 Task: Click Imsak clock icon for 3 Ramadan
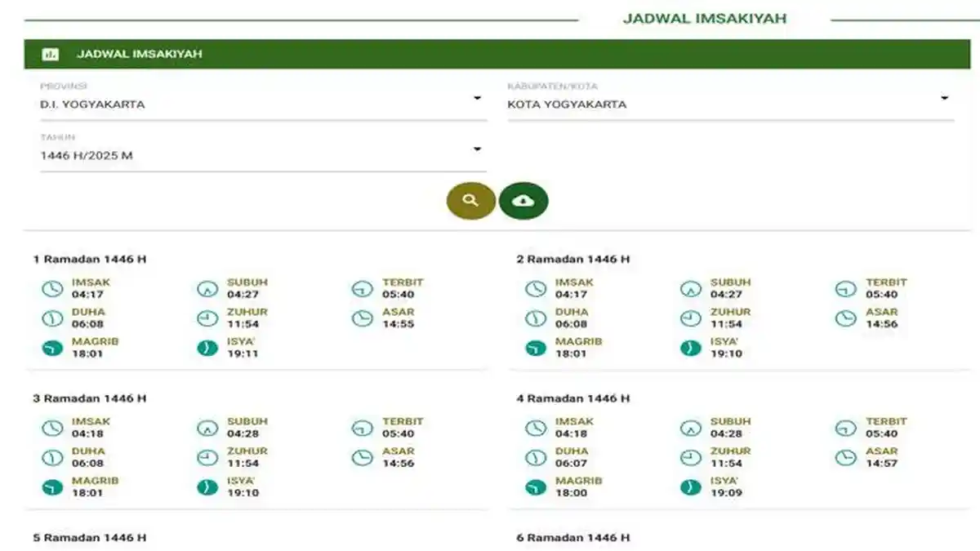(x=52, y=429)
